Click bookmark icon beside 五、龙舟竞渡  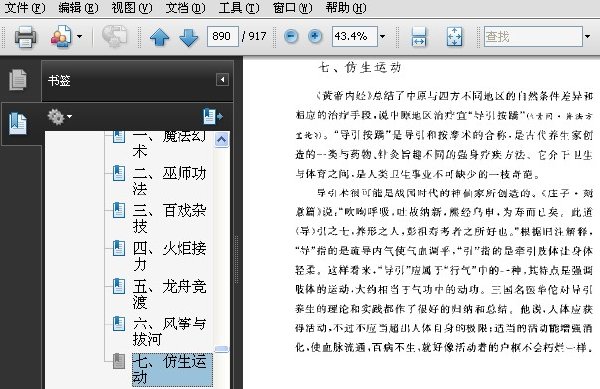click(119, 286)
